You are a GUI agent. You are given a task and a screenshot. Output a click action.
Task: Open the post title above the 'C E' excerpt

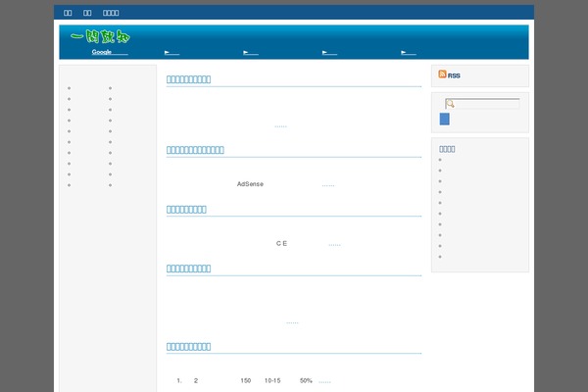tap(201, 209)
